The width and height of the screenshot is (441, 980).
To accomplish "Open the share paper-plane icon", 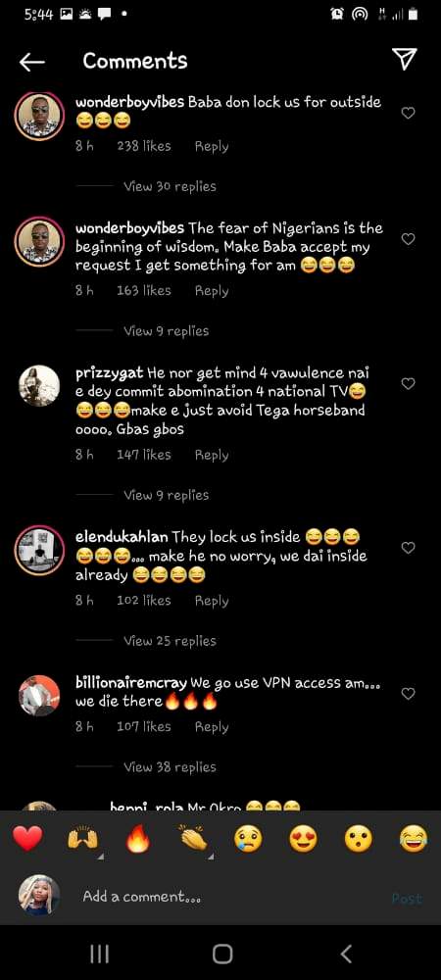I will pyautogui.click(x=405, y=60).
